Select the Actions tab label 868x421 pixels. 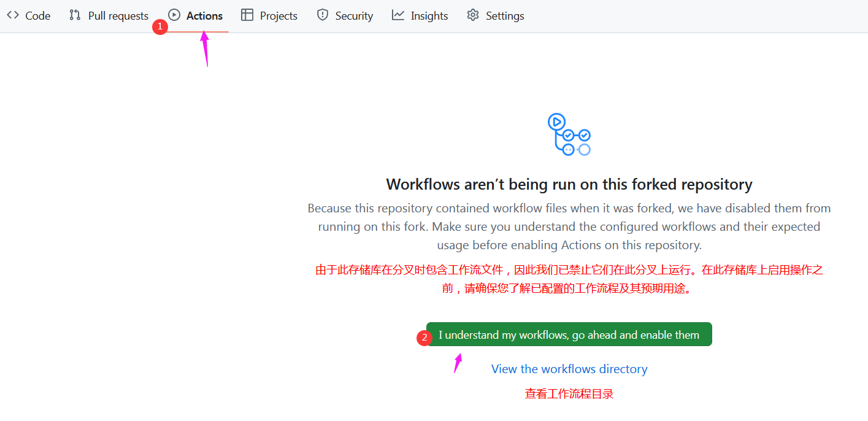[x=205, y=16]
